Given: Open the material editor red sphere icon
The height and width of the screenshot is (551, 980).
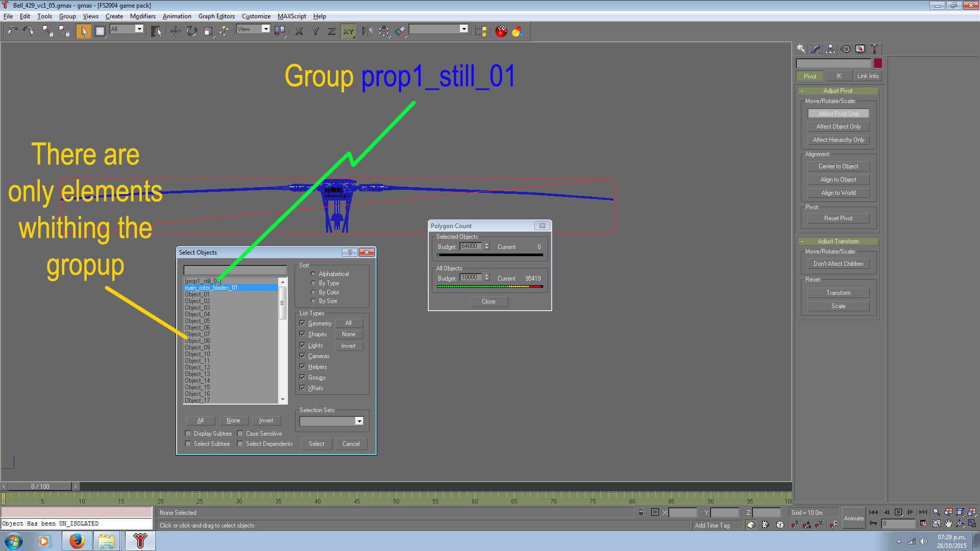Looking at the screenshot, I should [x=501, y=31].
